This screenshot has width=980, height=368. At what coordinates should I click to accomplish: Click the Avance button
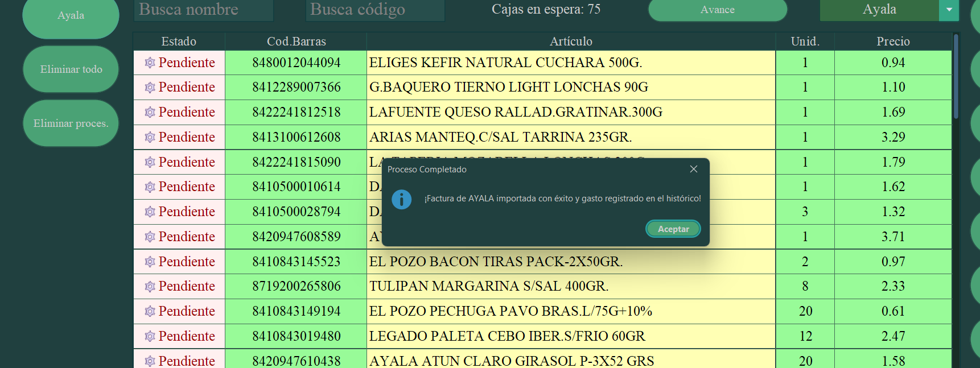click(718, 10)
